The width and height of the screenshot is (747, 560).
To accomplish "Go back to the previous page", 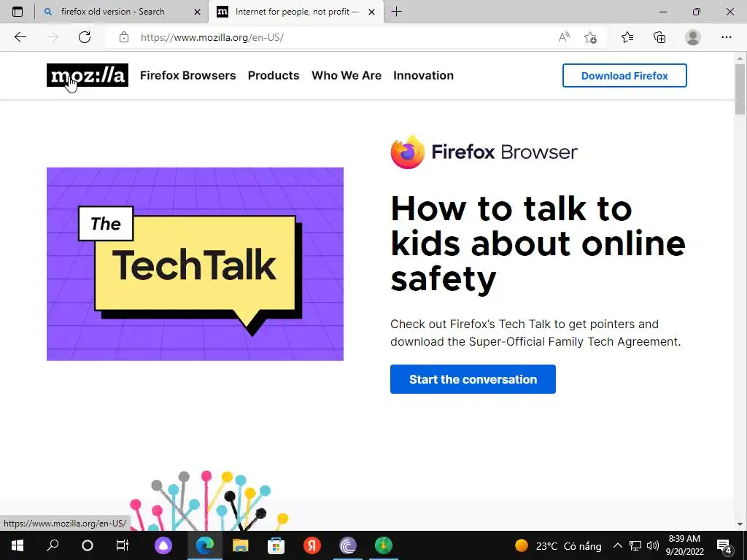I will point(20,37).
